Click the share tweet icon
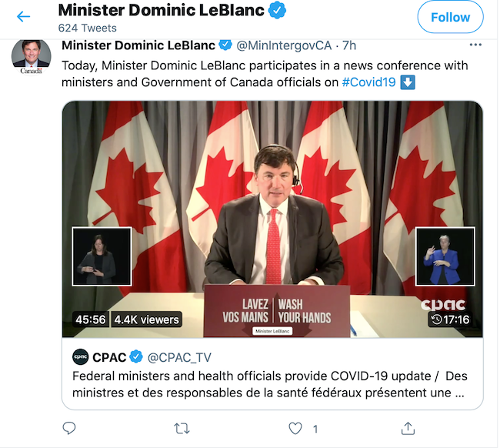The width and height of the screenshot is (500, 448). pos(408,428)
